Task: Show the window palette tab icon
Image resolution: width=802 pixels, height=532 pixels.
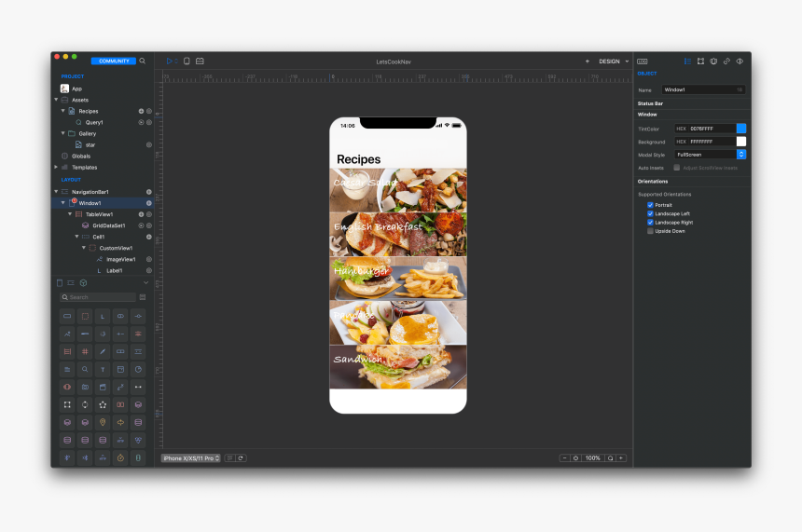Action: (60, 282)
